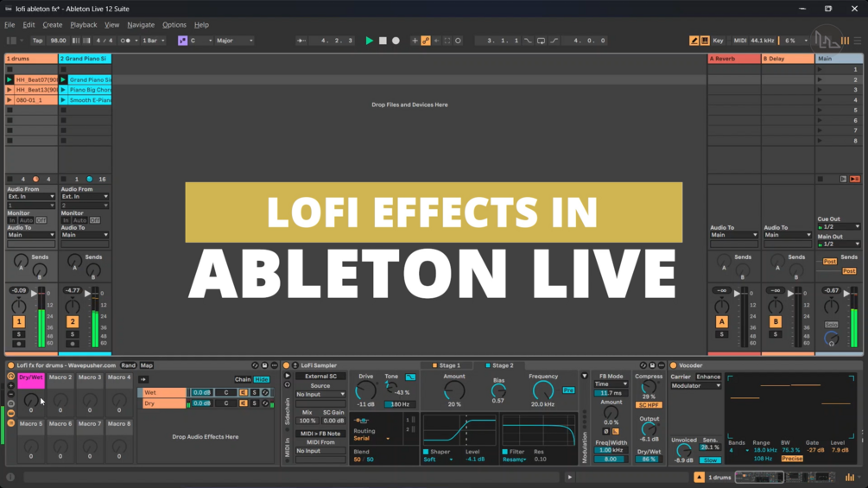Click the Drive knob in LoFi Sampler

point(365,391)
